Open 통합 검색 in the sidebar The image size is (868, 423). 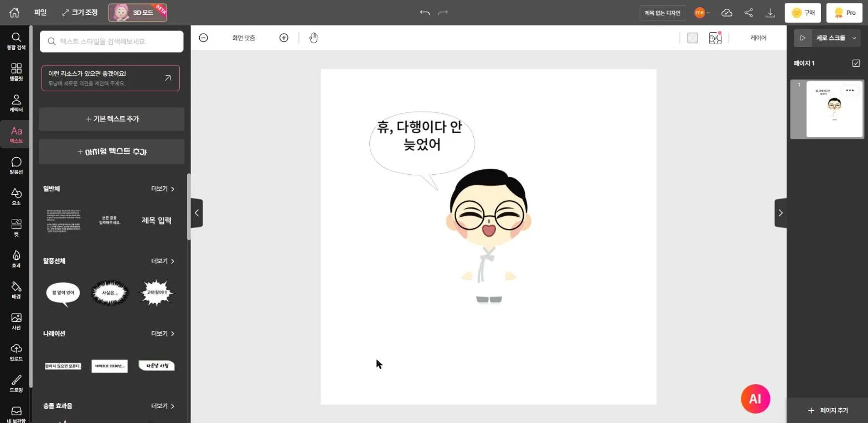[16, 41]
